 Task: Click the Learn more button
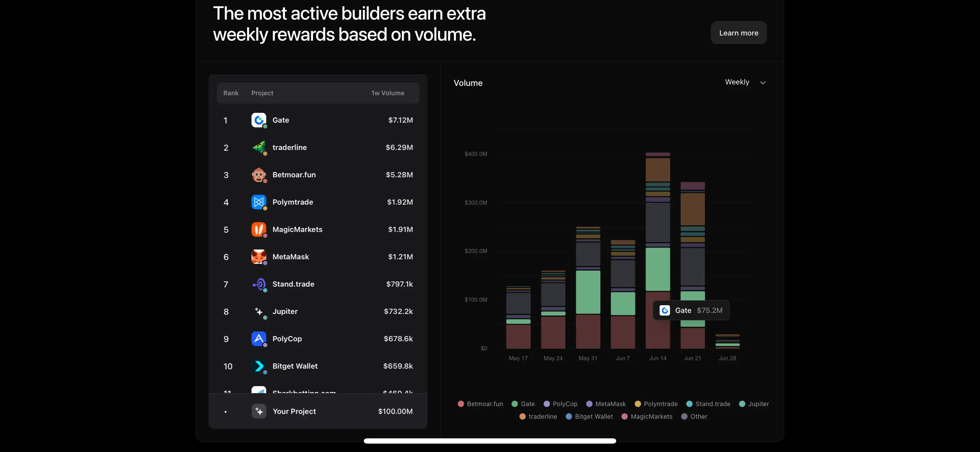[x=739, y=33]
